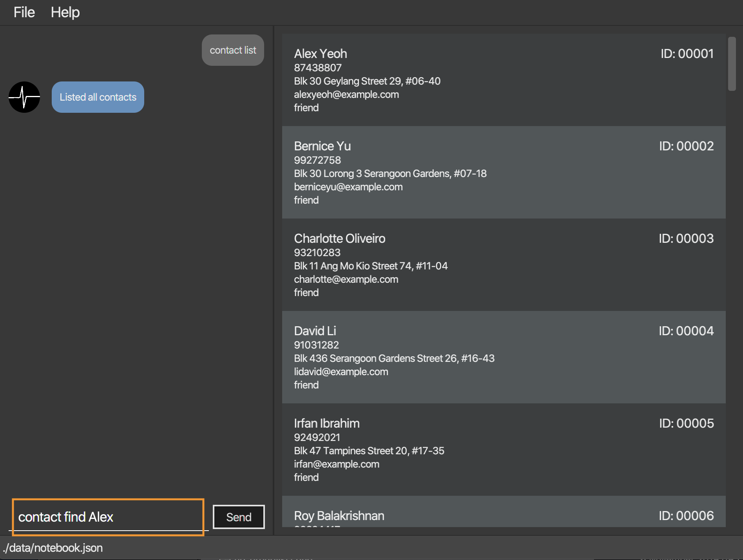
Task: Click email lidavid@example.com
Action: [341, 372]
